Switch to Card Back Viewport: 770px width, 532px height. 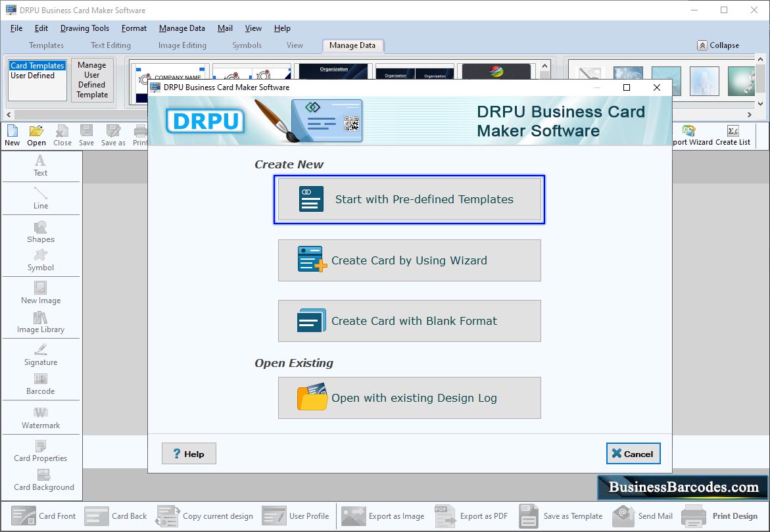point(116,516)
